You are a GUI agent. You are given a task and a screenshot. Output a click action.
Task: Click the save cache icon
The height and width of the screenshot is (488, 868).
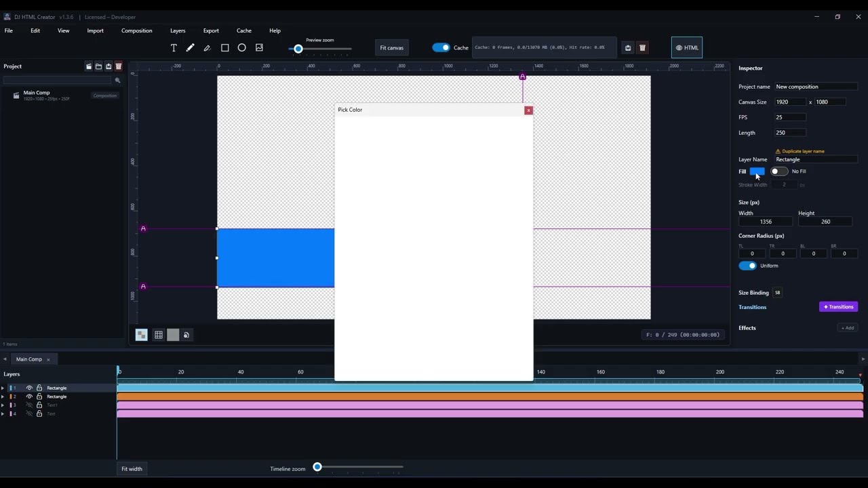pos(628,47)
